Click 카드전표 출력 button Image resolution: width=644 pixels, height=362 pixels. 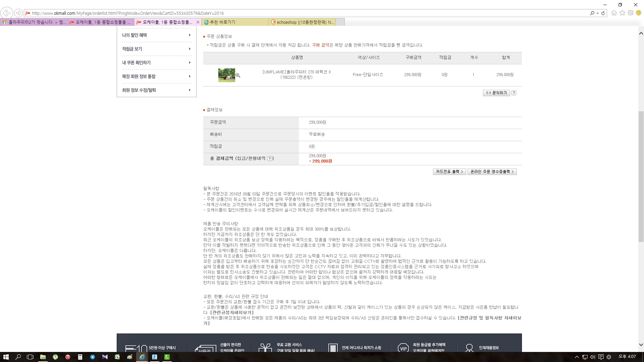click(x=449, y=172)
